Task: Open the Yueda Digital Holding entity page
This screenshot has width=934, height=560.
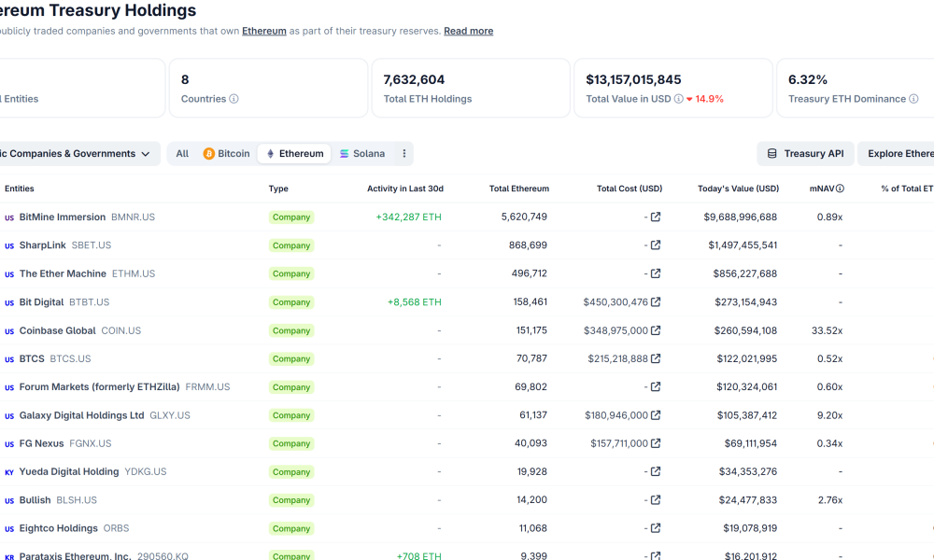Action: tap(69, 471)
